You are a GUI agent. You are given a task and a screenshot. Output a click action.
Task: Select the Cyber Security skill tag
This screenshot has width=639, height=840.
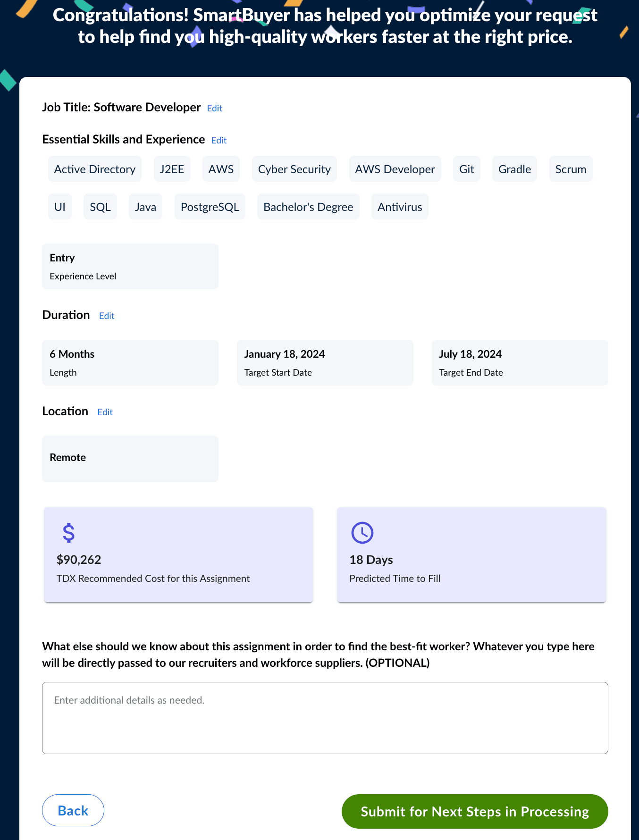(294, 169)
